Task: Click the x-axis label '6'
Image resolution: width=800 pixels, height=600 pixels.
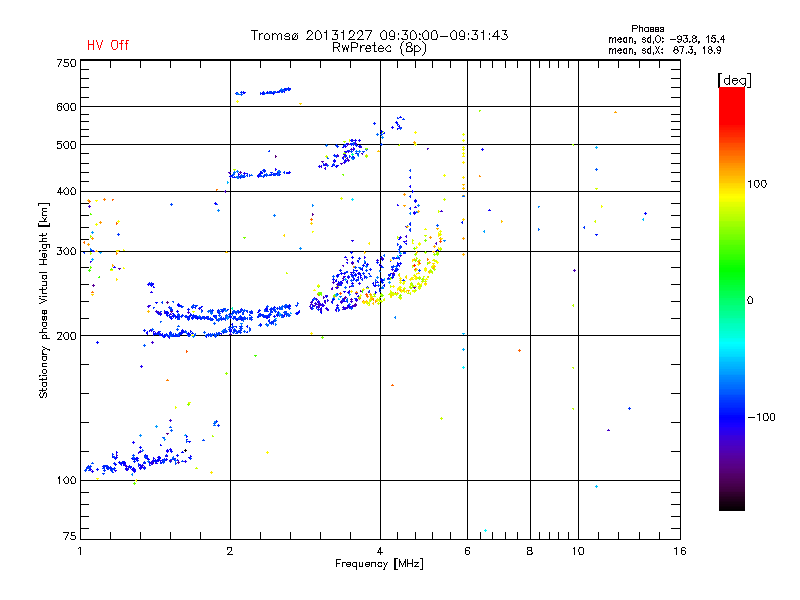Action: pyautogui.click(x=467, y=551)
